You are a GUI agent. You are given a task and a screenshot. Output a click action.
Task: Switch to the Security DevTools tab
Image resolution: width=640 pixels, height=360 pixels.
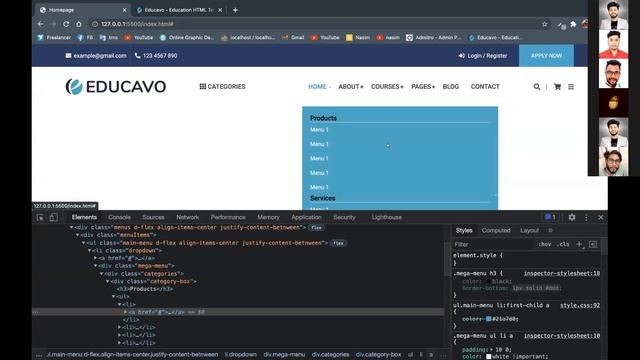[344, 217]
